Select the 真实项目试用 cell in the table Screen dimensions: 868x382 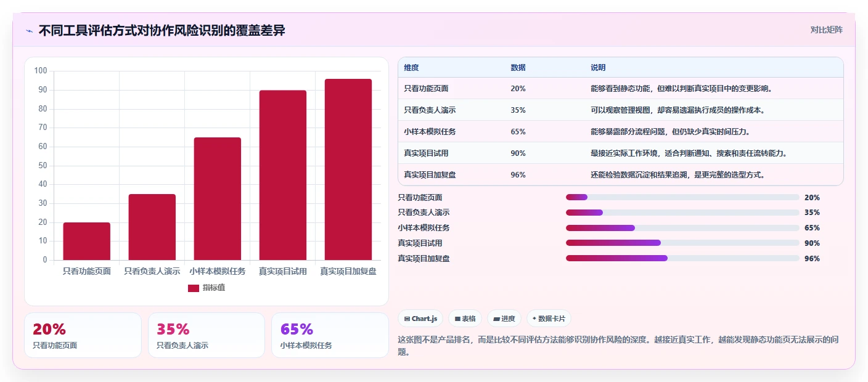[x=426, y=153]
